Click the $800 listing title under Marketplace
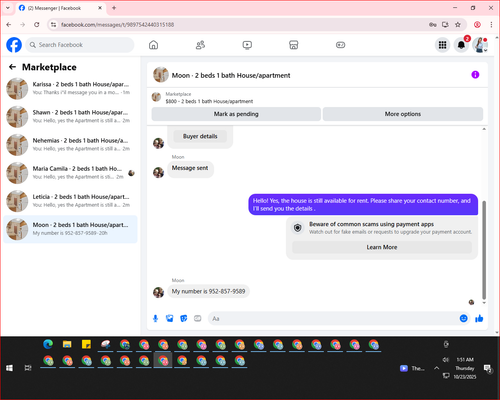The image size is (500, 400). tap(209, 101)
